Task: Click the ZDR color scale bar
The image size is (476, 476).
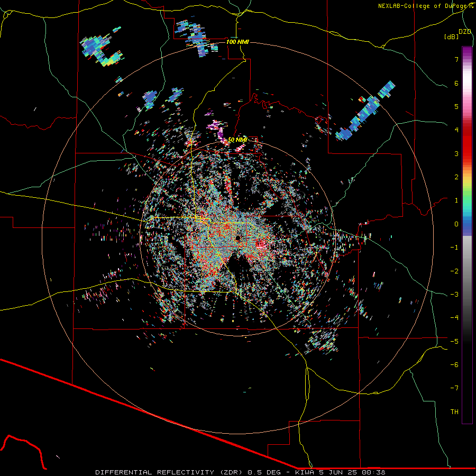Action: [467, 235]
